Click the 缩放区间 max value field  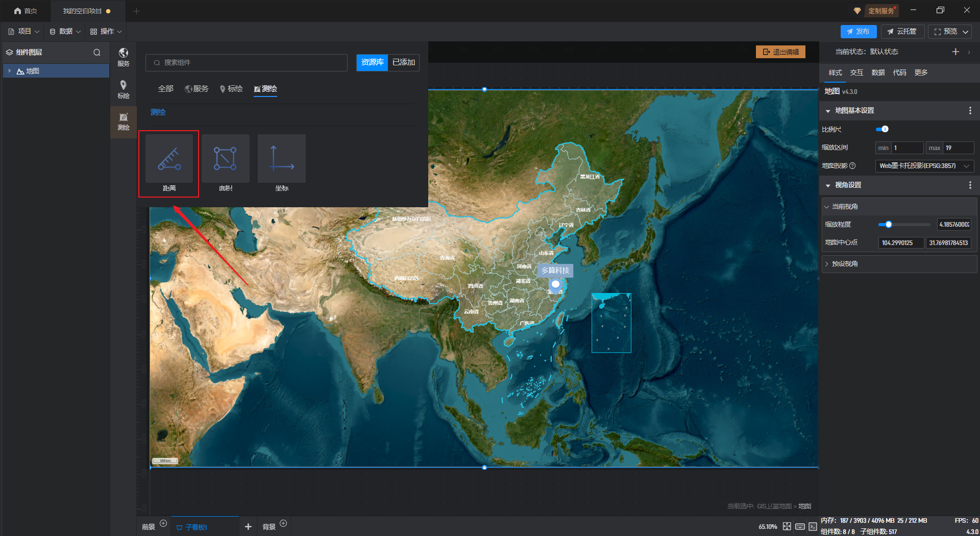click(x=959, y=148)
